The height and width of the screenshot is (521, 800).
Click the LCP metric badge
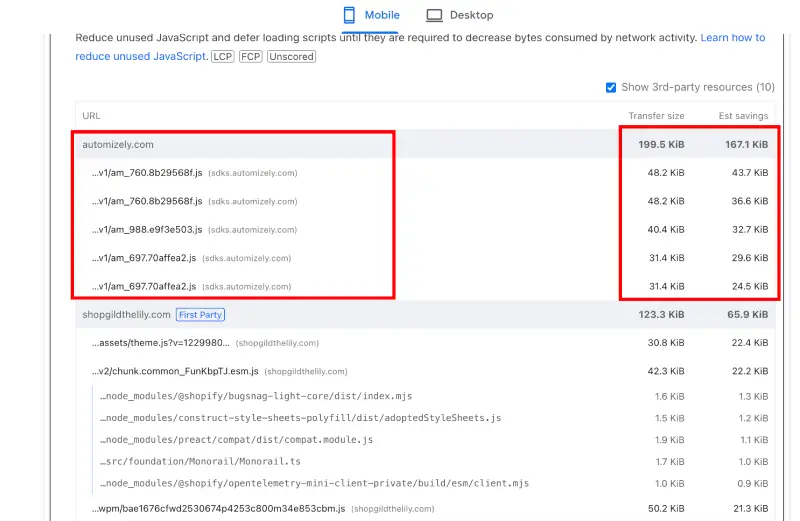pos(223,57)
